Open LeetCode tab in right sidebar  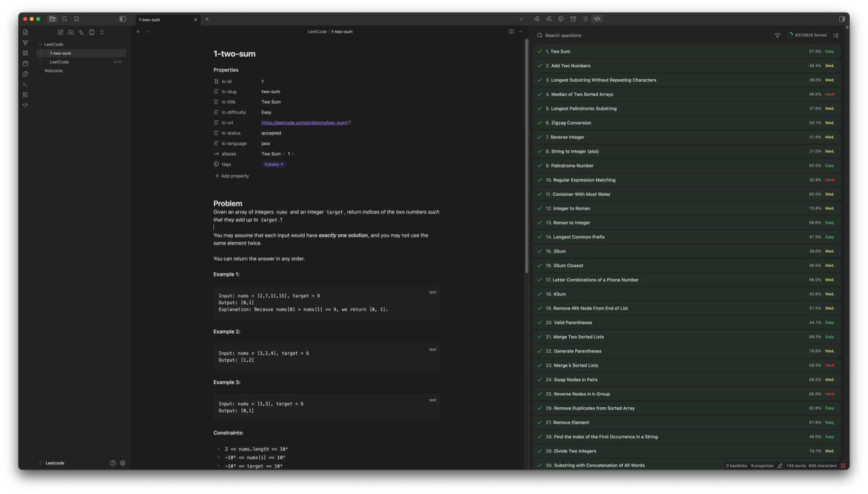pos(597,19)
